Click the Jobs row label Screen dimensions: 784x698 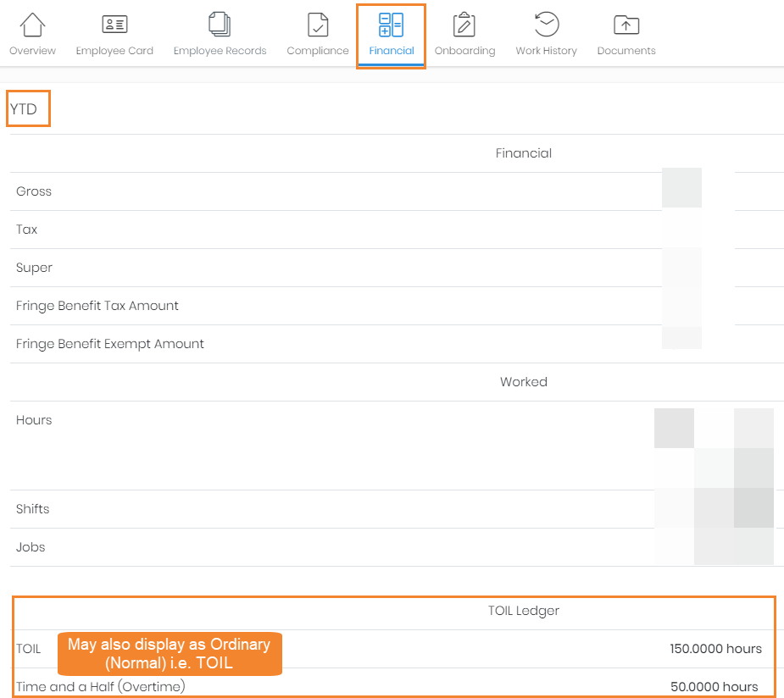tap(31, 547)
